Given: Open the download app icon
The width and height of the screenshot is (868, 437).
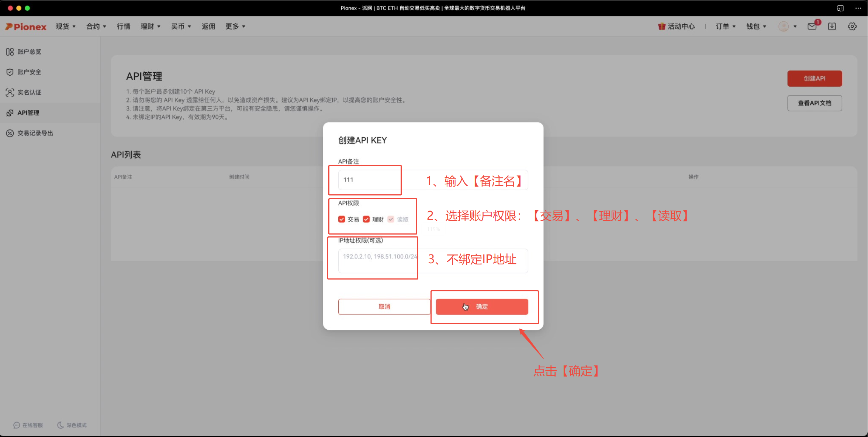Looking at the screenshot, I should click(x=832, y=26).
